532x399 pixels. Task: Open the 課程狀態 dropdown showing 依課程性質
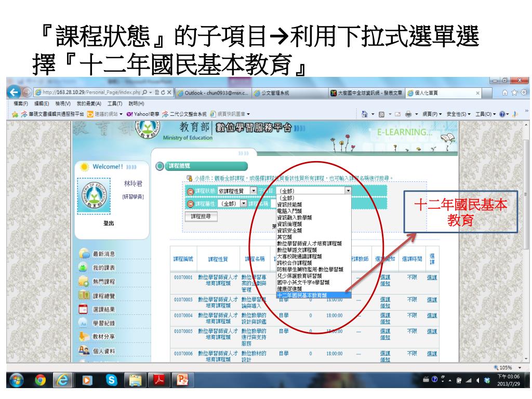237,191
